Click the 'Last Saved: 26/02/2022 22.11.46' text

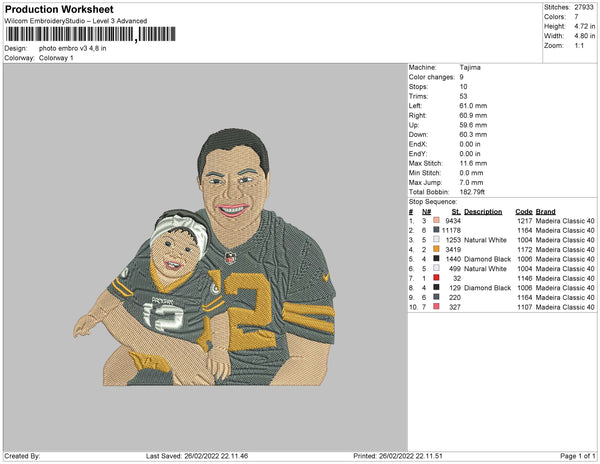click(197, 456)
